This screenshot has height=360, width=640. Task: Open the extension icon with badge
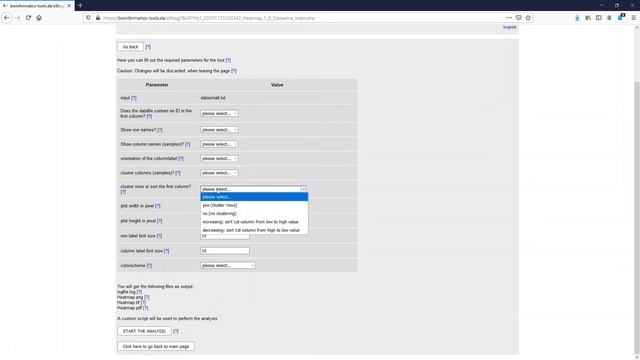point(621,18)
